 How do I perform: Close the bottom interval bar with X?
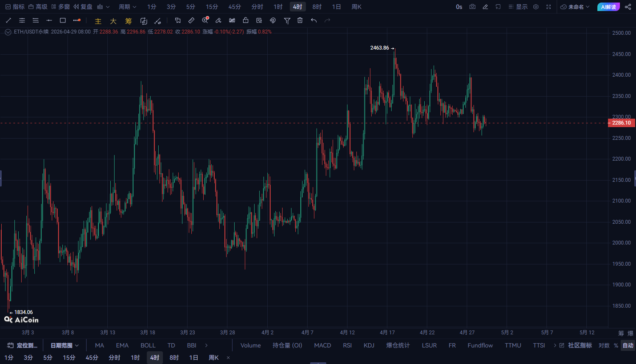coord(228,358)
